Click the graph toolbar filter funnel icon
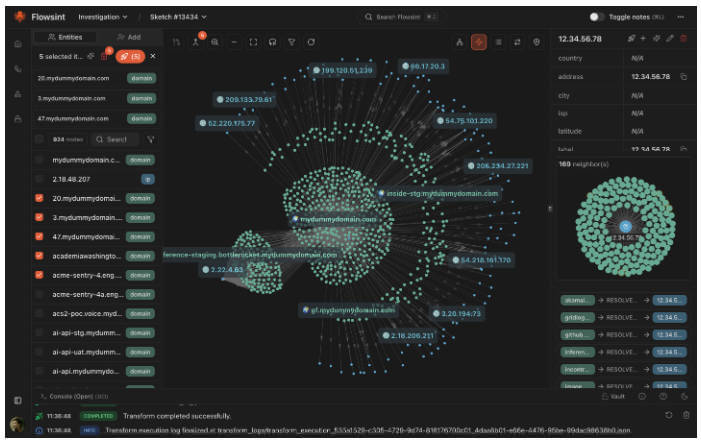This screenshot has width=701, height=443. [292, 42]
